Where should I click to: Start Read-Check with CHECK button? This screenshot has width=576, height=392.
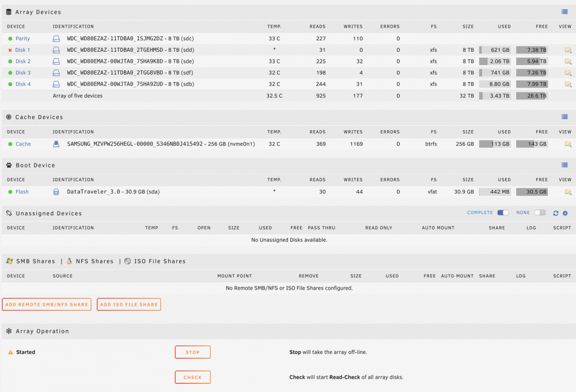pos(192,377)
